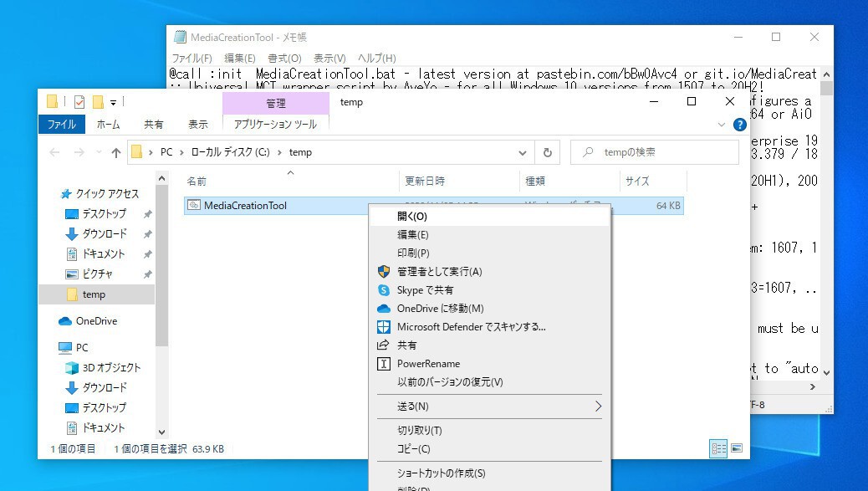Click Notepad horizontal scrollbar right arrow
This screenshot has height=491, width=868.
[x=812, y=387]
